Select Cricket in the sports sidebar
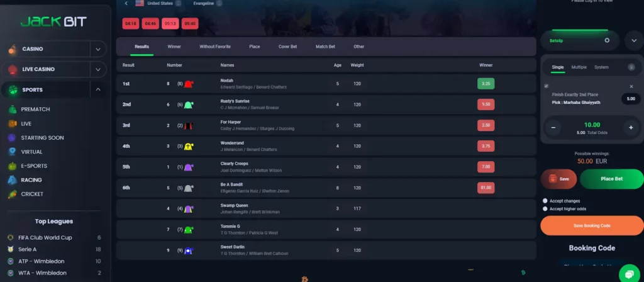 tap(32, 194)
